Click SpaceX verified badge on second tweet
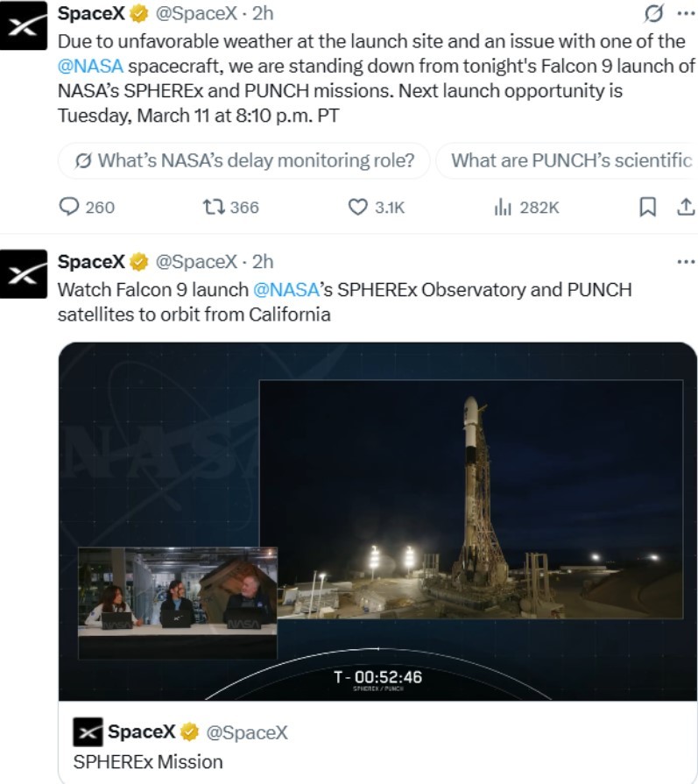Viewport: 698px width, 784px height. [139, 262]
